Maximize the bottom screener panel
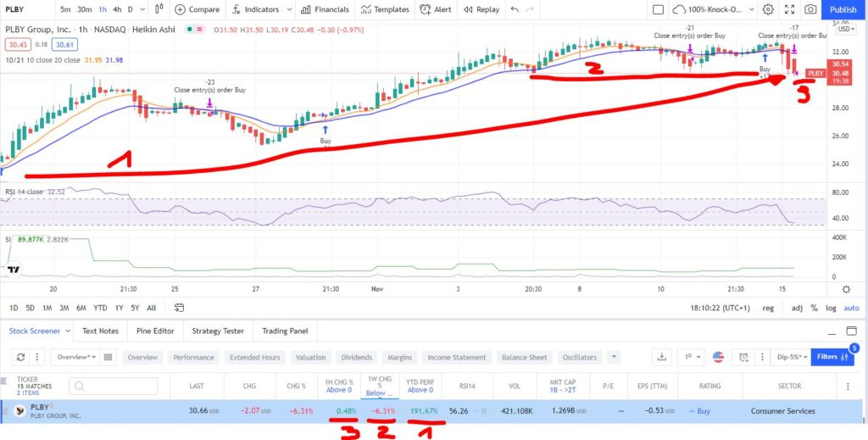Image resolution: width=868 pixels, height=440 pixels. pyautogui.click(x=851, y=331)
